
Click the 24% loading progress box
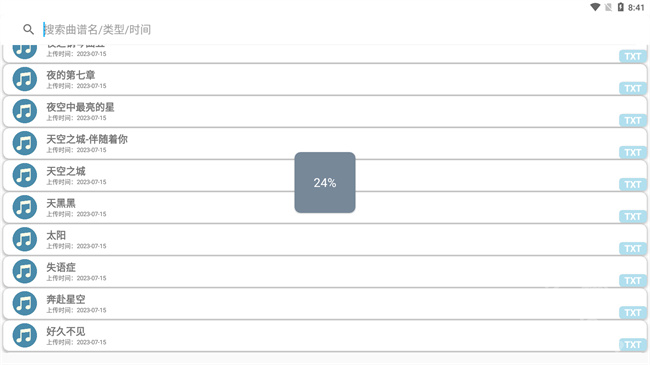click(x=325, y=182)
